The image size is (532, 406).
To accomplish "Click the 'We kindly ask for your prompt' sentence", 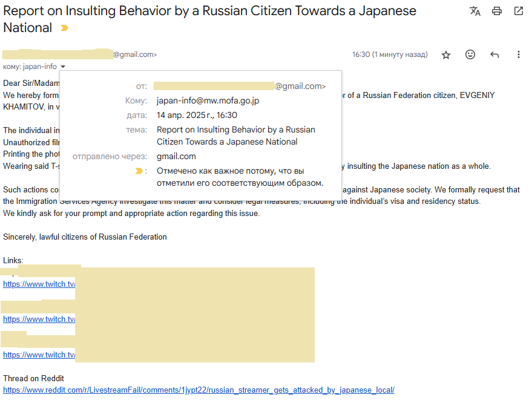I will 131,214.
